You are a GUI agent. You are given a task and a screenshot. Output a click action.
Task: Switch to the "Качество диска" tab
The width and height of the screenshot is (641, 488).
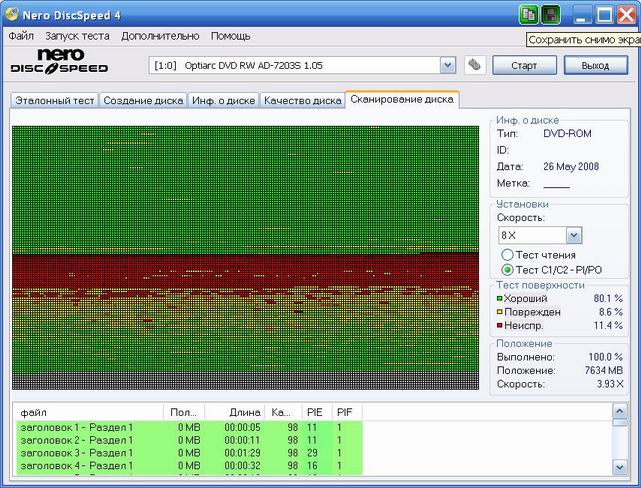302,101
